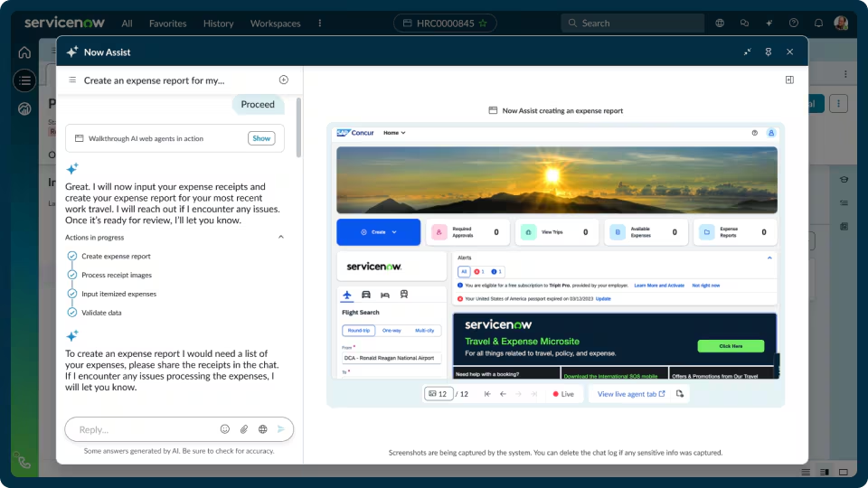Favorite HRC0000845 with the star icon

483,23
